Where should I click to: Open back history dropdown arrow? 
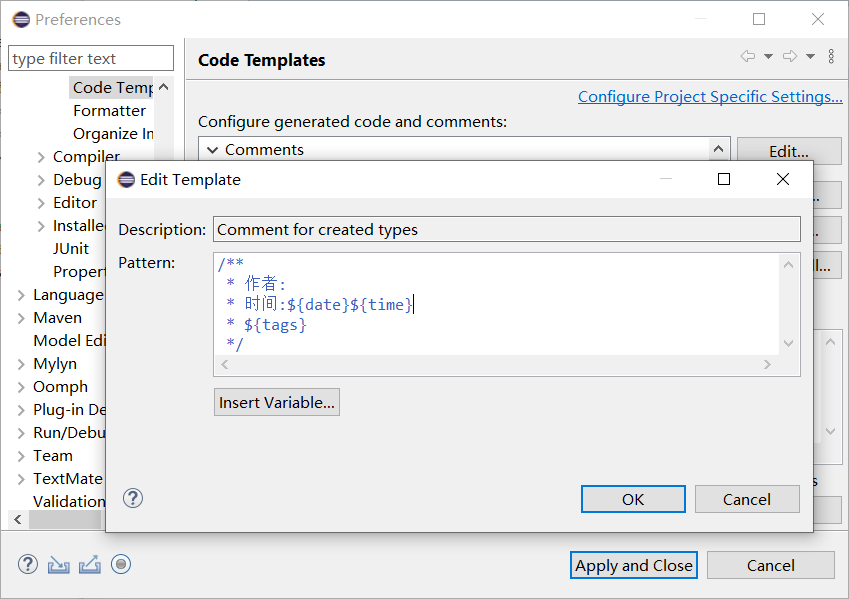(768, 57)
